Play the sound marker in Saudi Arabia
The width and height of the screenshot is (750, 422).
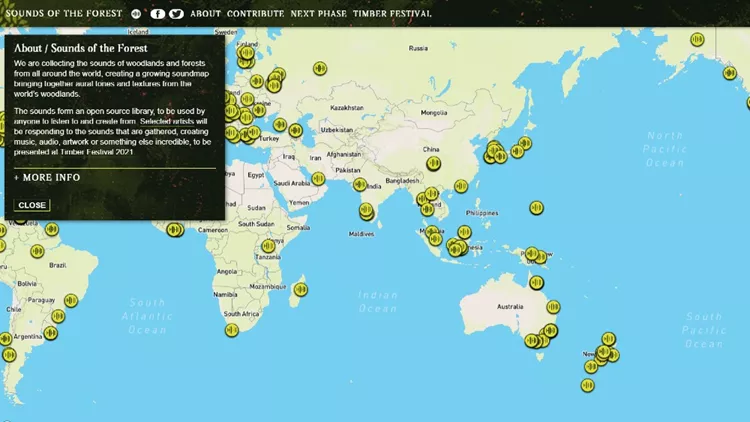(318, 179)
